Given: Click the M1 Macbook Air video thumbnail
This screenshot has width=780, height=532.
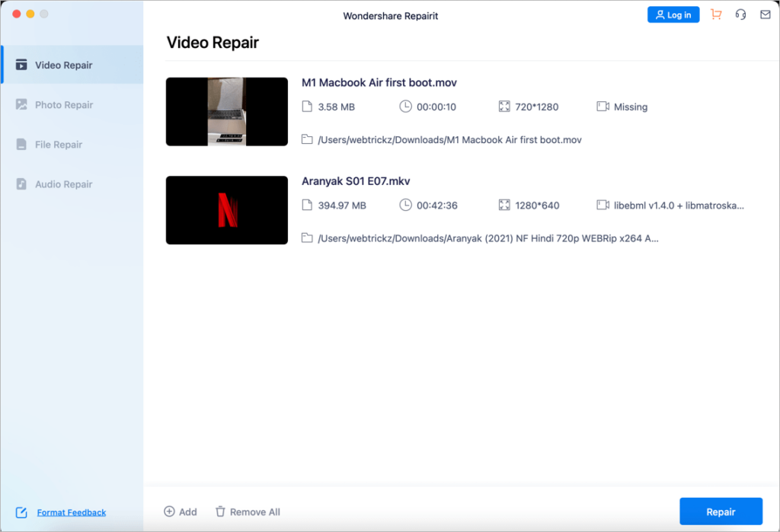Looking at the screenshot, I should 226,111.
